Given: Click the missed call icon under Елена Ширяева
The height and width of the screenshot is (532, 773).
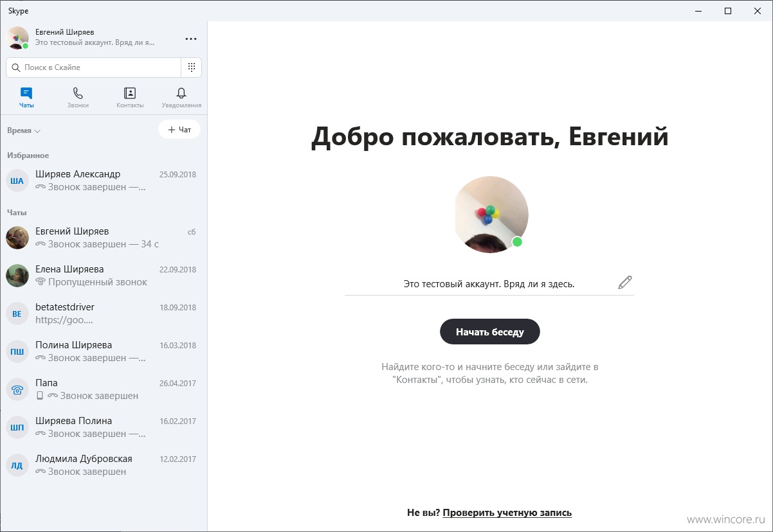Looking at the screenshot, I should coord(41,282).
